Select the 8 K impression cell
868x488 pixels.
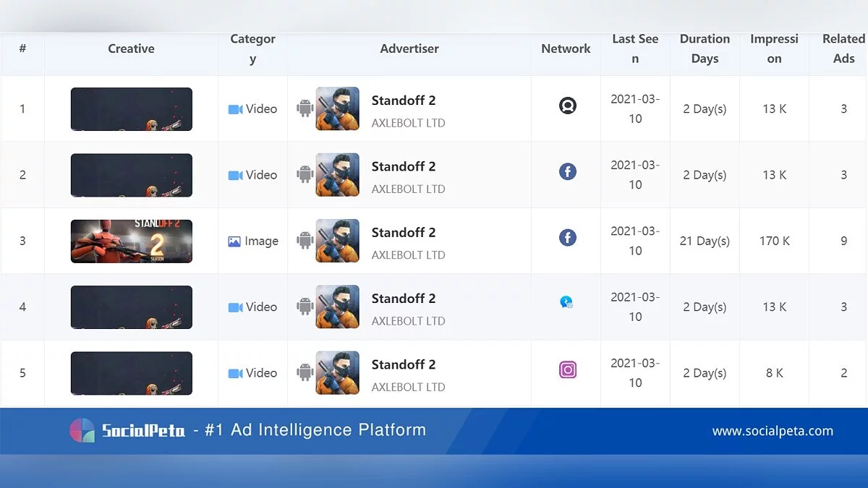(x=774, y=373)
